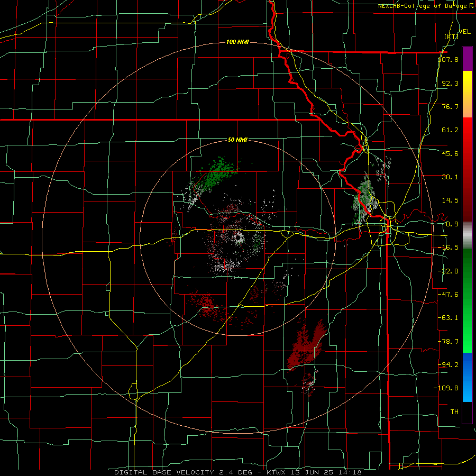Image resolution: width=476 pixels, height=476 pixels.
Task: Click the VEL legend title
Action: click(465, 32)
